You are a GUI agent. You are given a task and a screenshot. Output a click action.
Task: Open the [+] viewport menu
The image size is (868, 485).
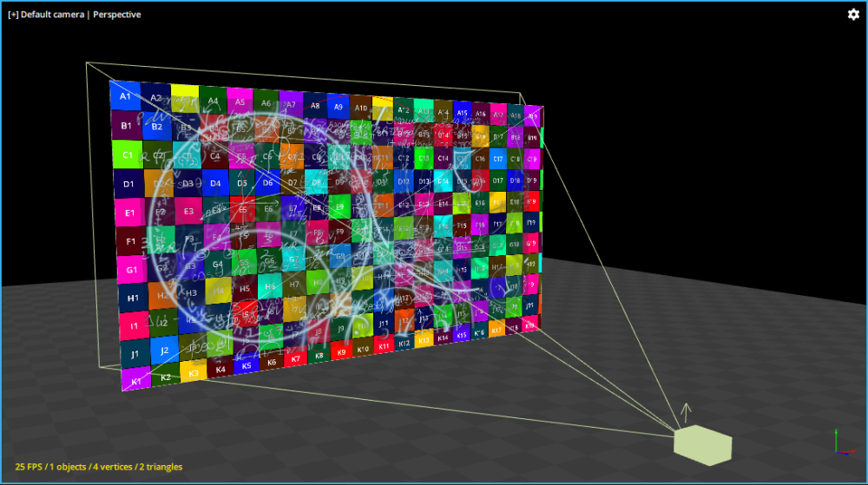tap(13, 15)
